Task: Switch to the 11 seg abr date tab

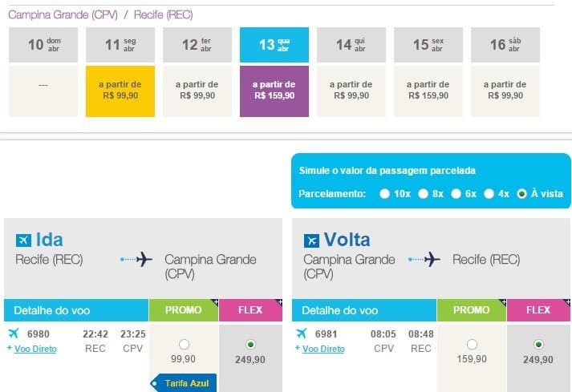Action: (x=120, y=45)
